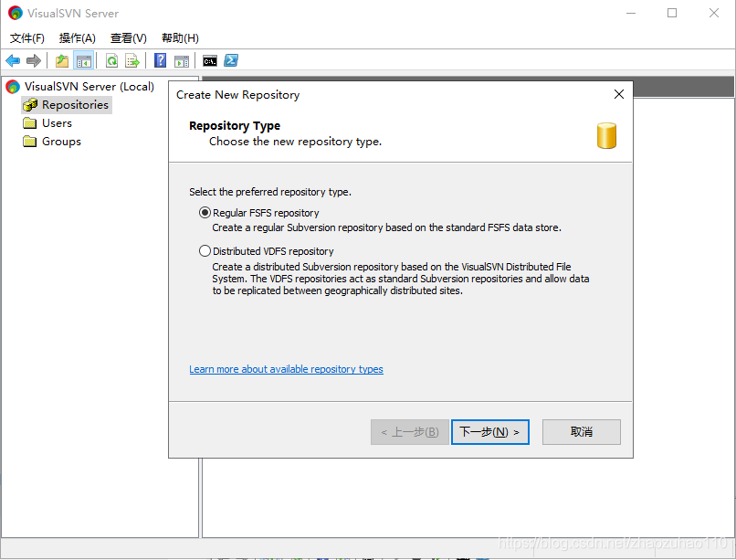Toggle the Show/Hide action pane icon
The image size is (736, 560).
point(181,61)
